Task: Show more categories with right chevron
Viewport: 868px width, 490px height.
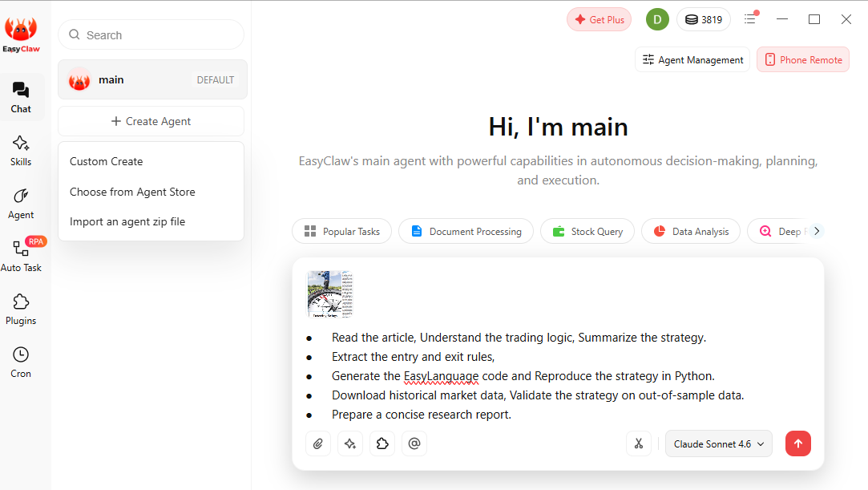Action: (x=817, y=231)
